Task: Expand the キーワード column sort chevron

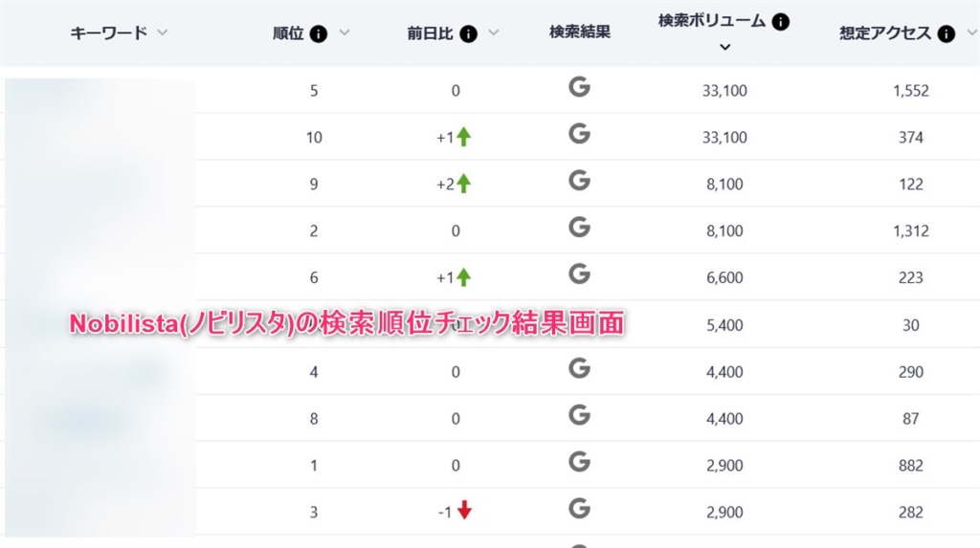Action: click(162, 33)
